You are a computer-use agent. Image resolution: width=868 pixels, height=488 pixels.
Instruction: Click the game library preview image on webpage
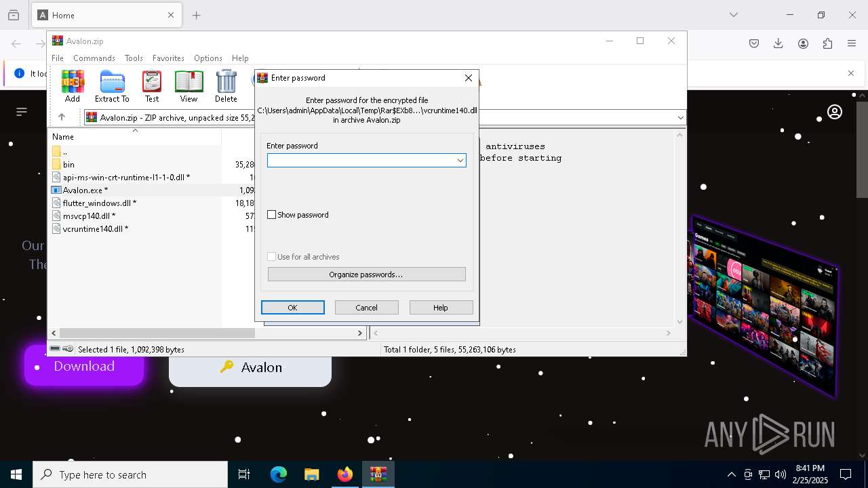coord(764,306)
